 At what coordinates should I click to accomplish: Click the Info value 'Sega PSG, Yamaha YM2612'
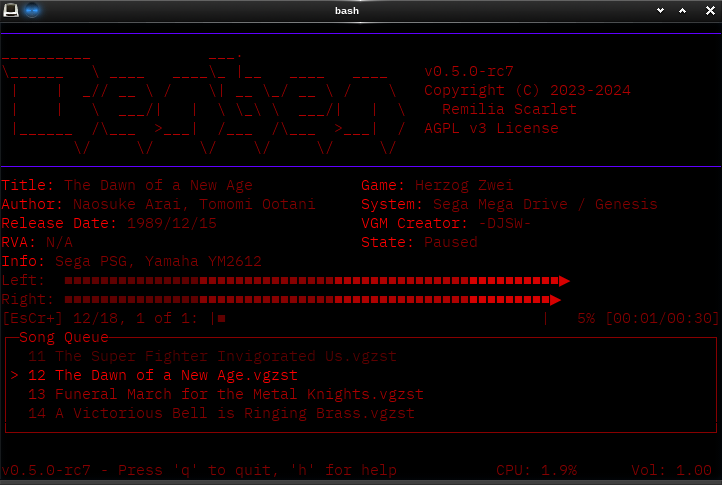(158, 261)
